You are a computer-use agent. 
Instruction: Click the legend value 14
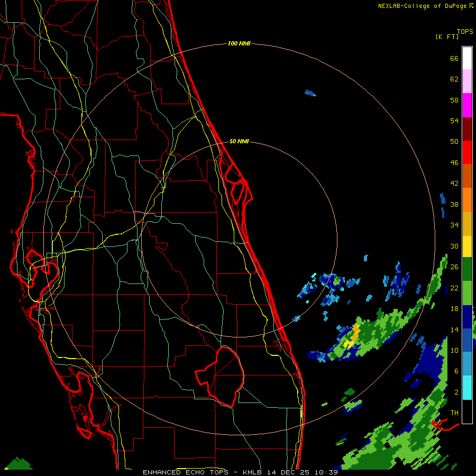[x=454, y=329]
